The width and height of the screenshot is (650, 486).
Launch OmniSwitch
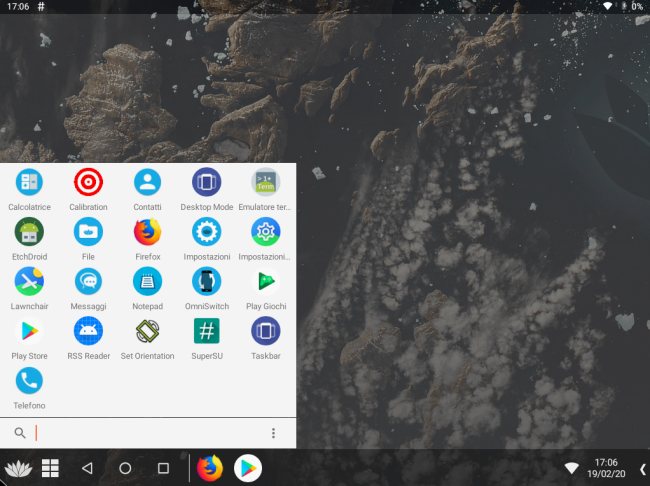pyautogui.click(x=206, y=282)
